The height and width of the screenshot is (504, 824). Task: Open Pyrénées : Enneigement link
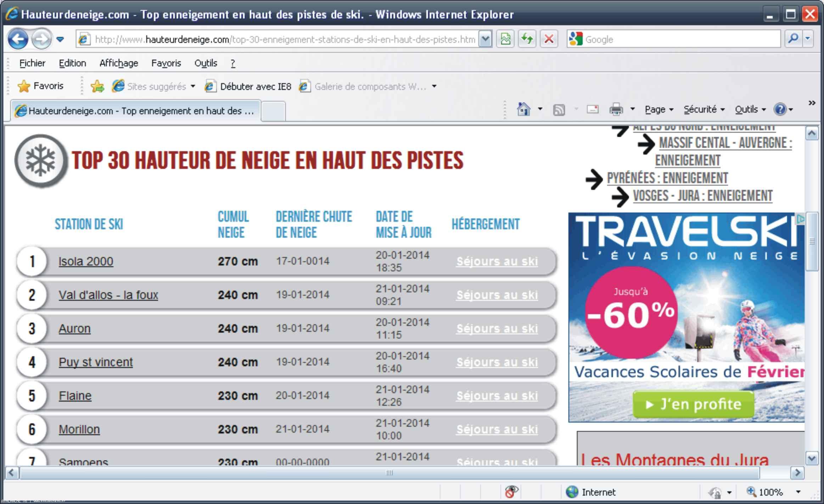coord(667,178)
